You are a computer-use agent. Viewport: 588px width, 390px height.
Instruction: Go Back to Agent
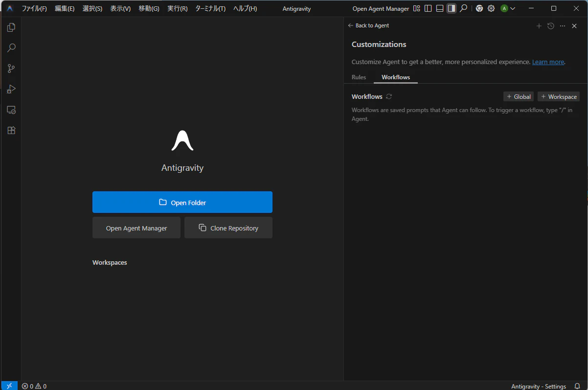pyautogui.click(x=368, y=25)
